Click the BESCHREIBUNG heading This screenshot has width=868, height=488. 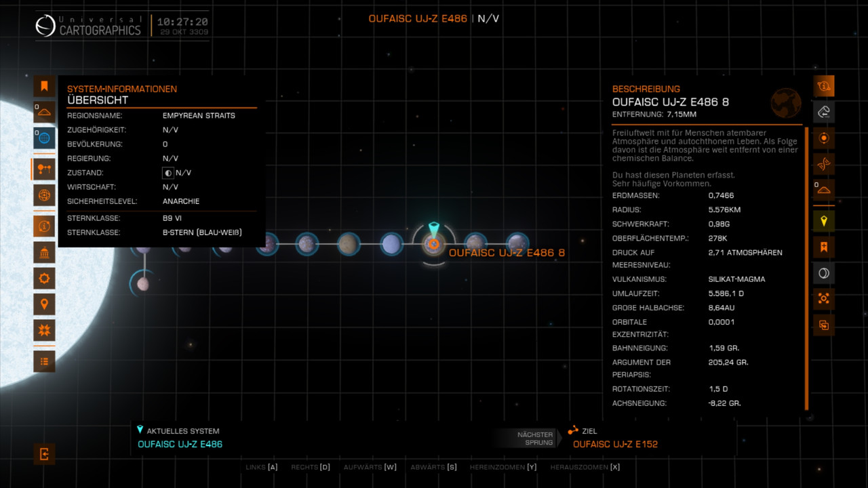[646, 89]
